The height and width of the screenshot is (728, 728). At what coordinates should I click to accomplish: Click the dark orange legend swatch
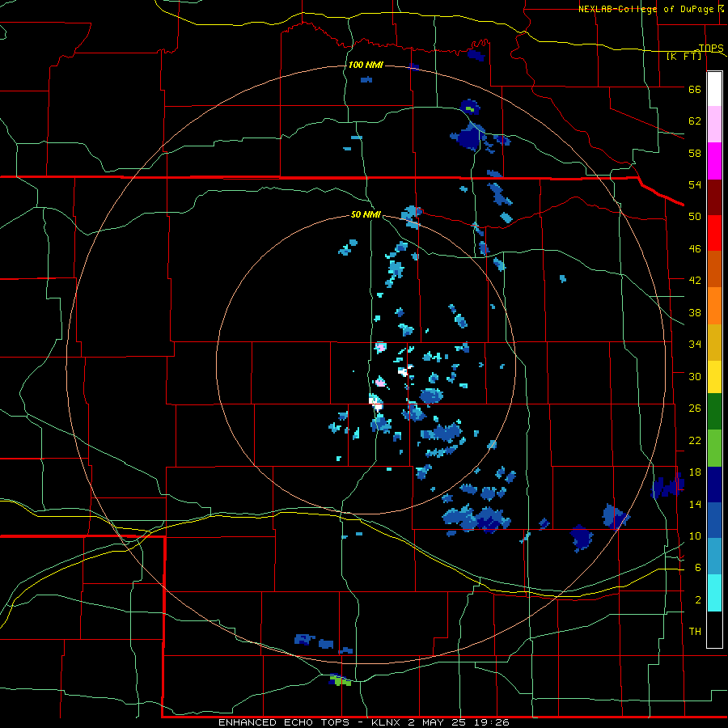pyautogui.click(x=714, y=269)
